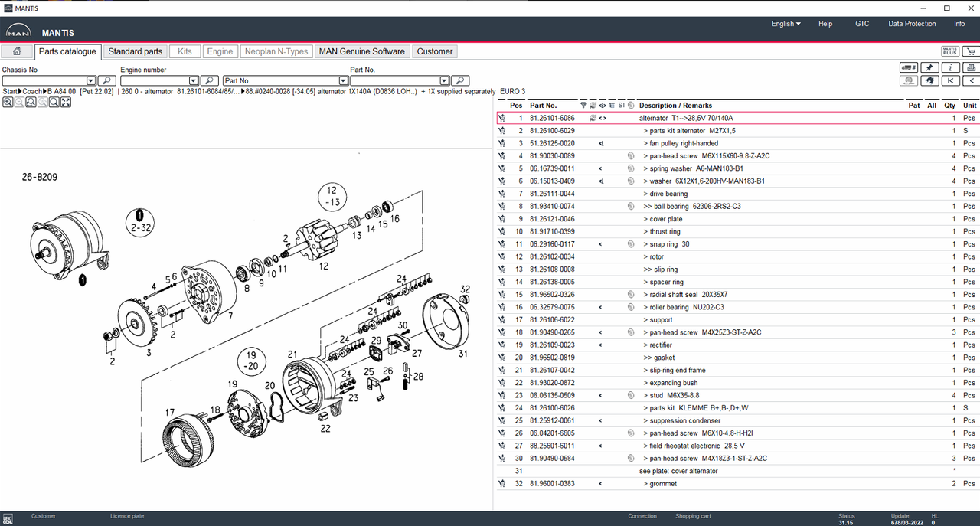Viewport: 980px width, 526px height.
Task: Click into the Chassis No input field
Action: 44,80
